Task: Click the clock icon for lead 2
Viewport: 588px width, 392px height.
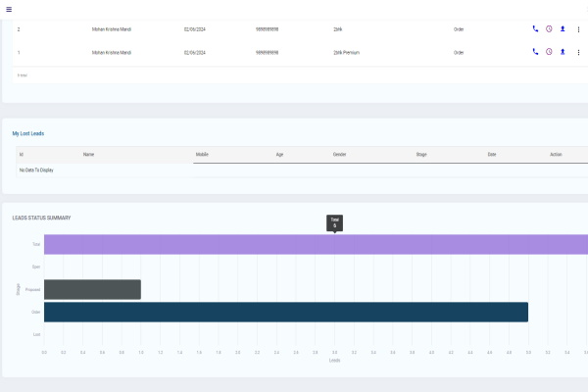Action: pyautogui.click(x=549, y=28)
